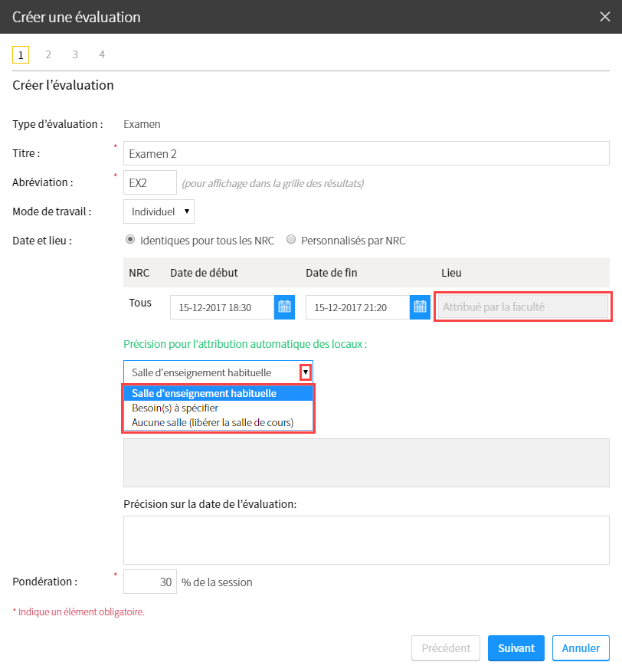The width and height of the screenshot is (622, 672).
Task: Open the start date calendar picker
Action: [x=284, y=306]
